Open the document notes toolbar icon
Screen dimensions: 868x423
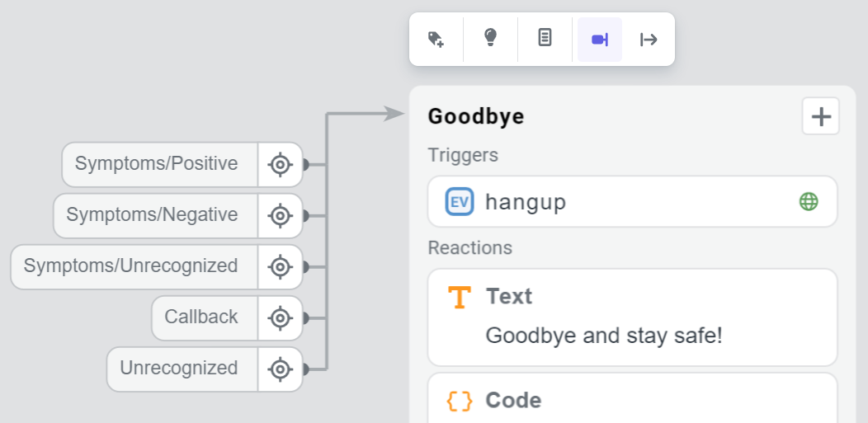click(545, 39)
